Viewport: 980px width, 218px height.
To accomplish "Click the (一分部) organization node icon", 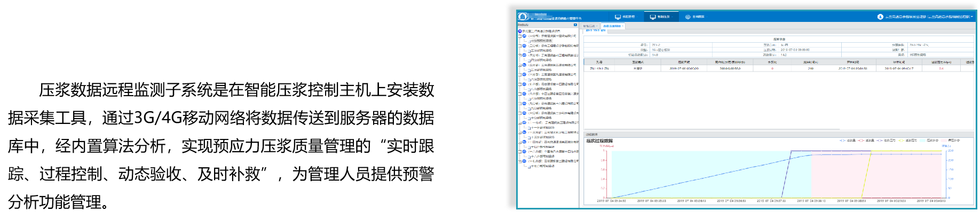I will [524, 36].
